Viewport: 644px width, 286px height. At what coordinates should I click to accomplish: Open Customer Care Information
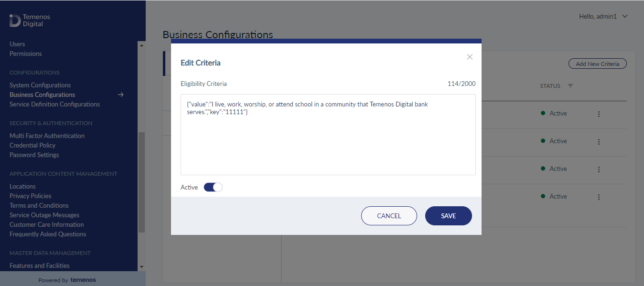[x=47, y=224]
